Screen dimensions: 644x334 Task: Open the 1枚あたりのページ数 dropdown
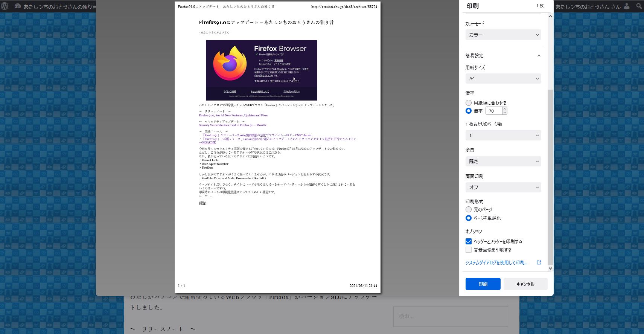503,135
